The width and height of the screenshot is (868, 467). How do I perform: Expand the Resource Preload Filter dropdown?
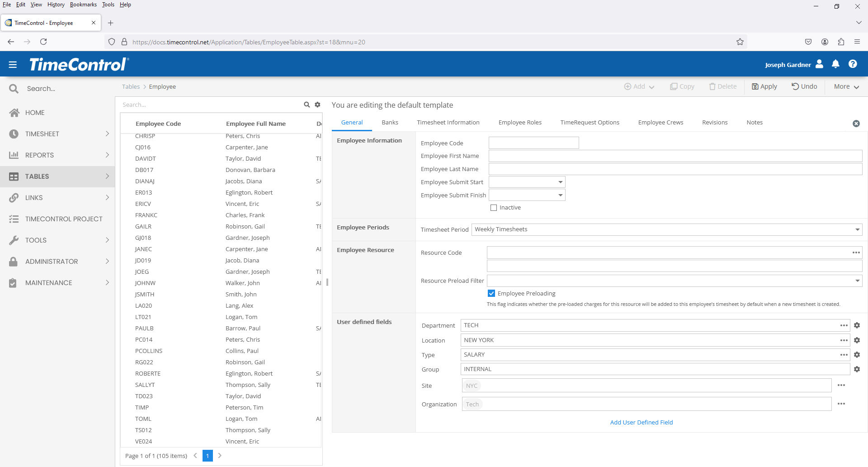[857, 281]
